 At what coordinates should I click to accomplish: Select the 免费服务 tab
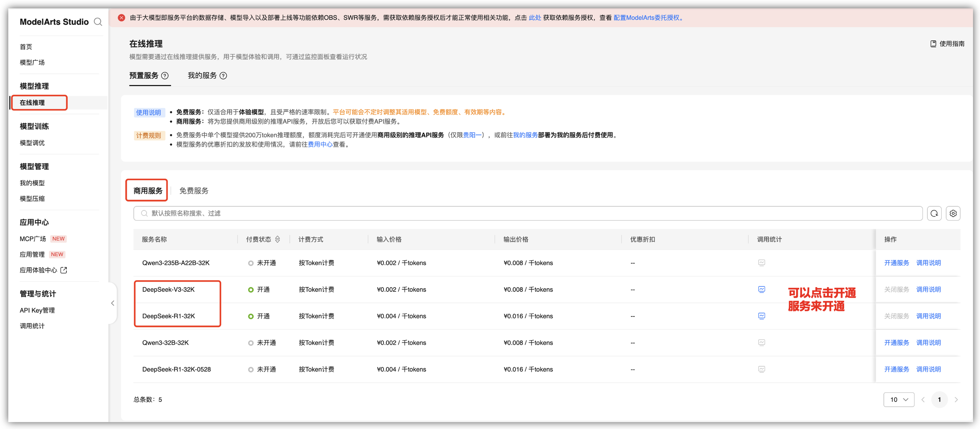click(194, 191)
